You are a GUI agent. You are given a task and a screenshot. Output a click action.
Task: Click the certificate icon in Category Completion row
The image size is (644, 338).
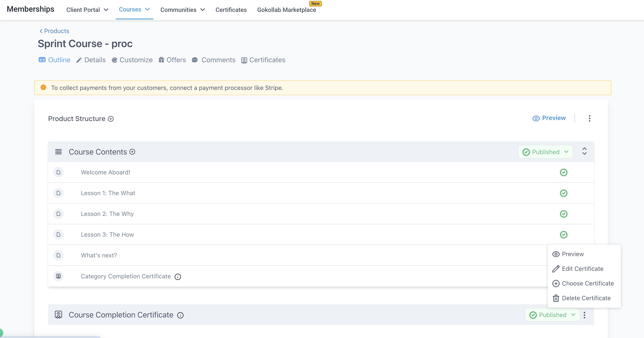(x=58, y=276)
